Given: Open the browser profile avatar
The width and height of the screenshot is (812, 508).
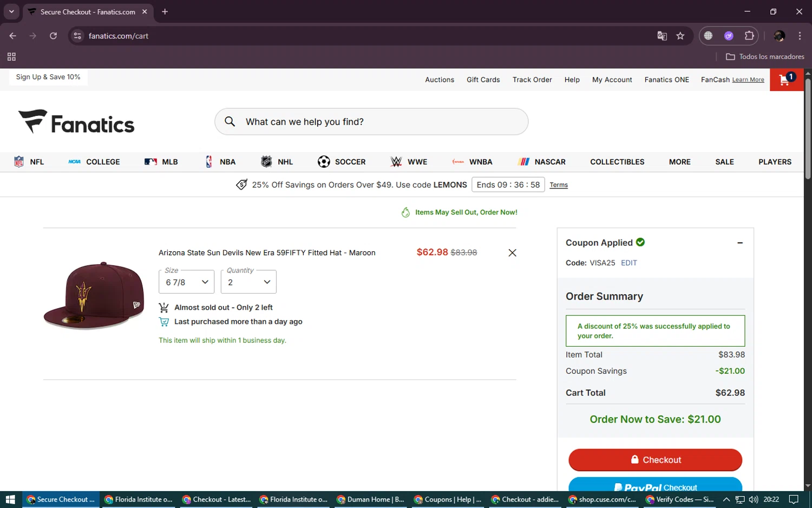Looking at the screenshot, I should (780, 36).
